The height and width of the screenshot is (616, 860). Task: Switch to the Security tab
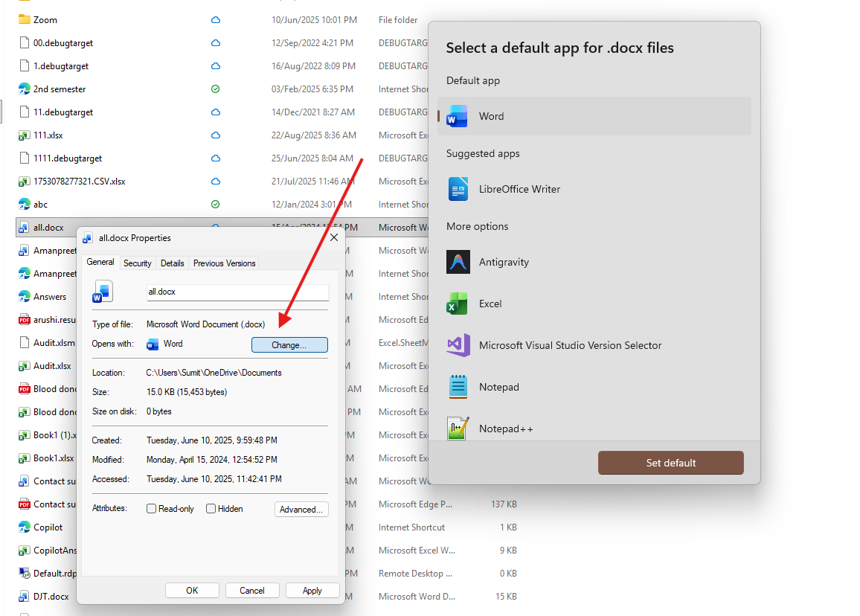click(x=137, y=263)
